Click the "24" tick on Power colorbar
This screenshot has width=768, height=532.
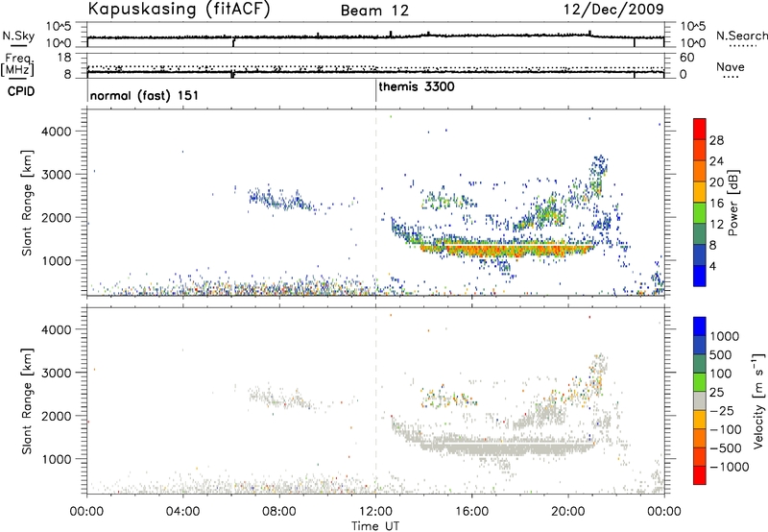click(716, 161)
